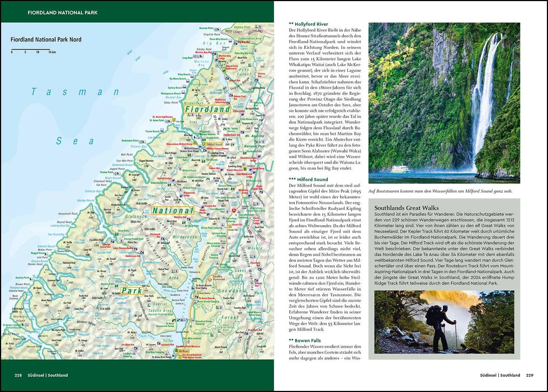Click the Highway 94 shield marker
Image resolution: width=548 pixels, height=392 pixels.
coord(234,210)
